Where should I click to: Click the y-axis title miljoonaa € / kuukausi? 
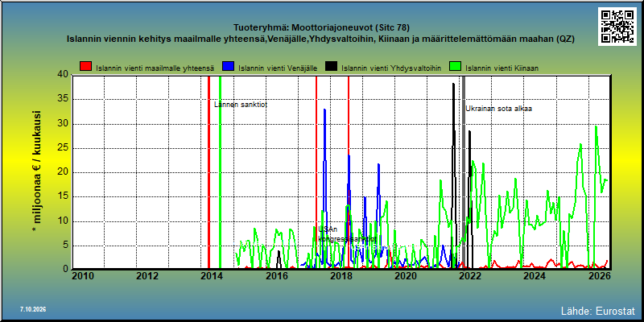coord(37,171)
